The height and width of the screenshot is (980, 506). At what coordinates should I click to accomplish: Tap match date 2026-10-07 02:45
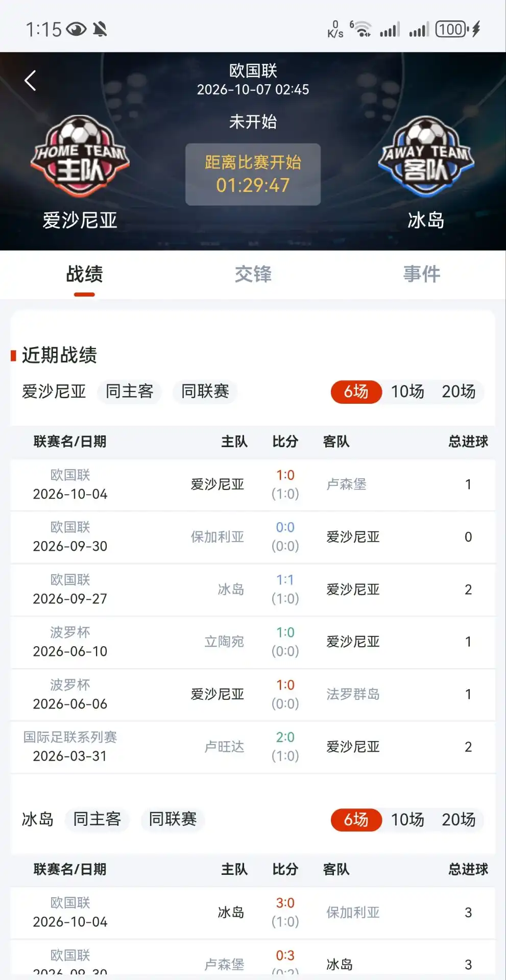click(253, 90)
